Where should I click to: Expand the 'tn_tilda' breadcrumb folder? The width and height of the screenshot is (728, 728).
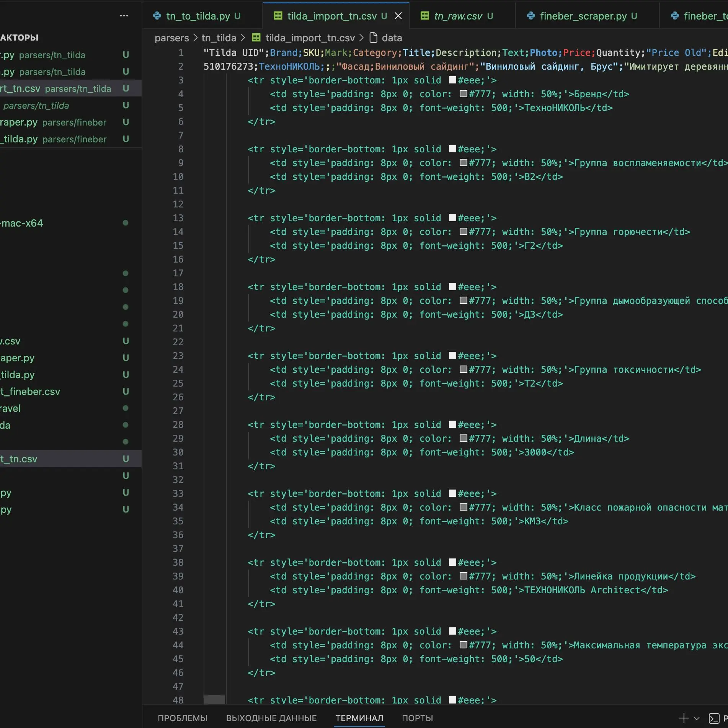click(219, 38)
